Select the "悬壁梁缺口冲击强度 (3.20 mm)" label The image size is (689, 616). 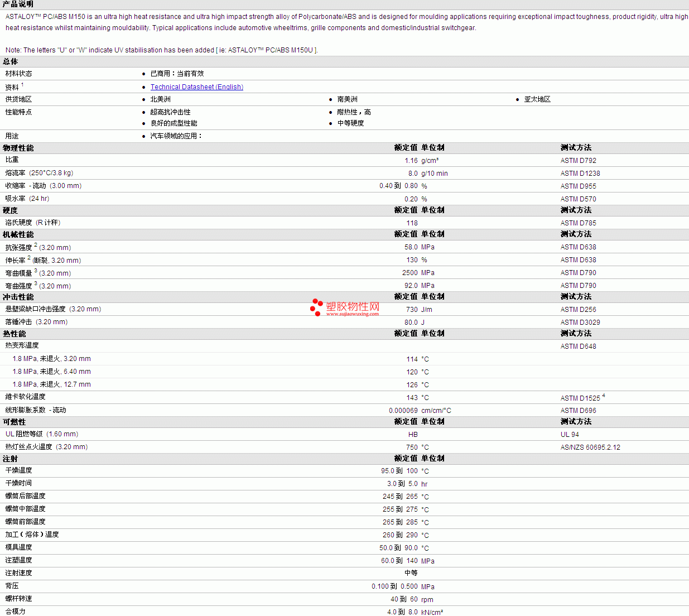tap(54, 309)
